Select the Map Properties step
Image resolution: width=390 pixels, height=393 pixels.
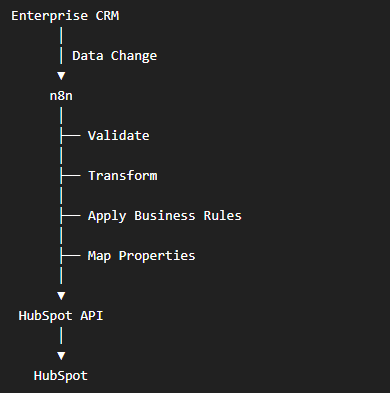[141, 256]
